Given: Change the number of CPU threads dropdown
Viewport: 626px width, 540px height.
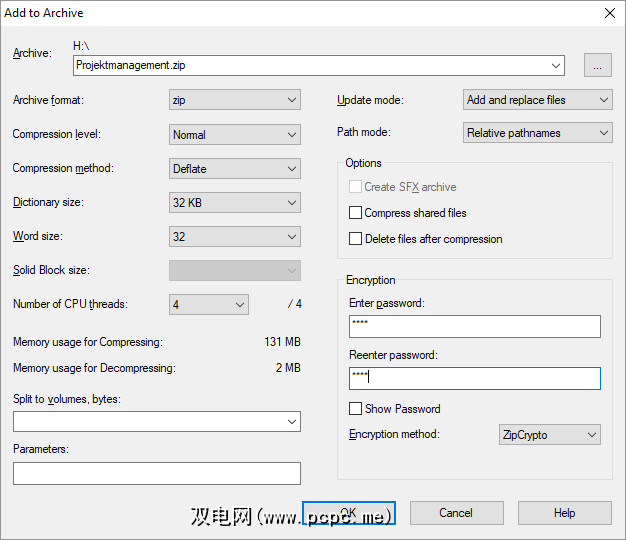Looking at the screenshot, I should click(x=209, y=305).
